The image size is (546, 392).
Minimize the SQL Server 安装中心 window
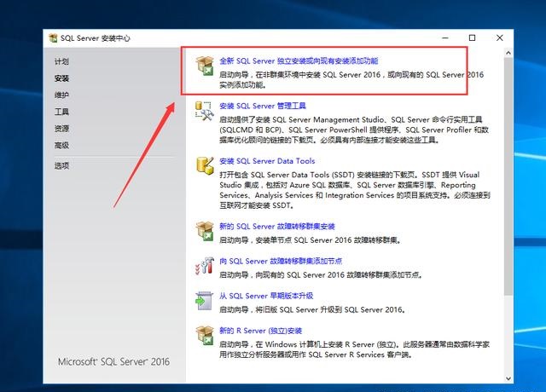click(x=445, y=37)
